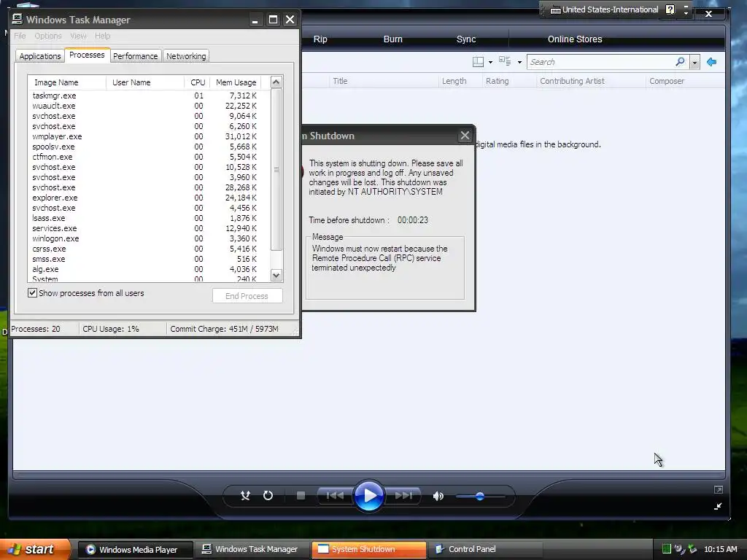Sort processes by Image Name column
The width and height of the screenshot is (747, 560).
tap(66, 82)
